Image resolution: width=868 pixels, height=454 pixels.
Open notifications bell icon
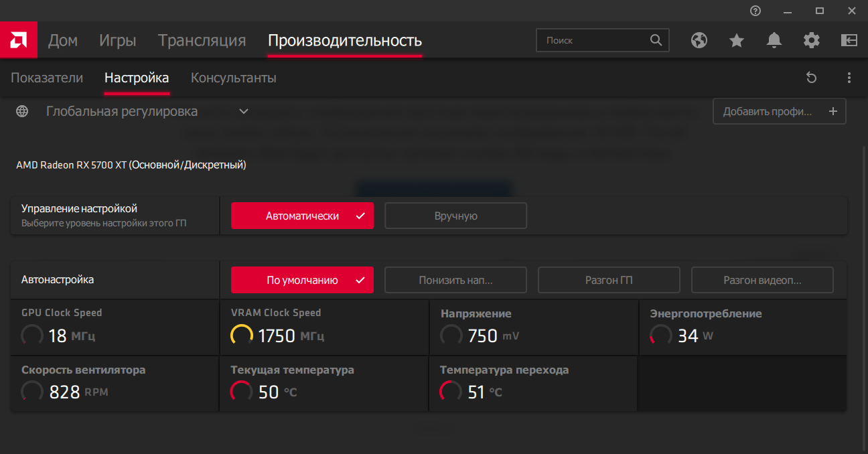coord(774,41)
